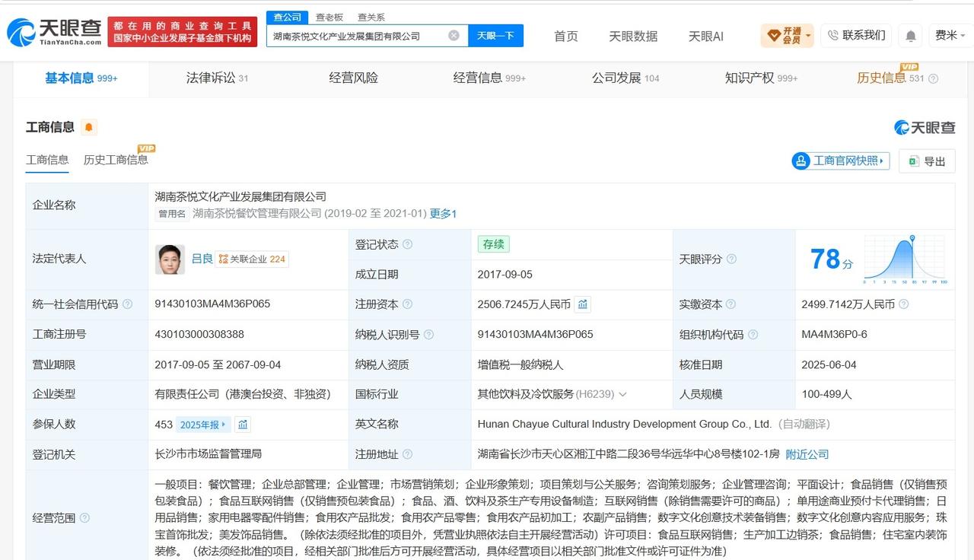Viewport: 974px width, 560px height.
Task: Click help icon next to 组织机构代码
Action: pos(753,334)
